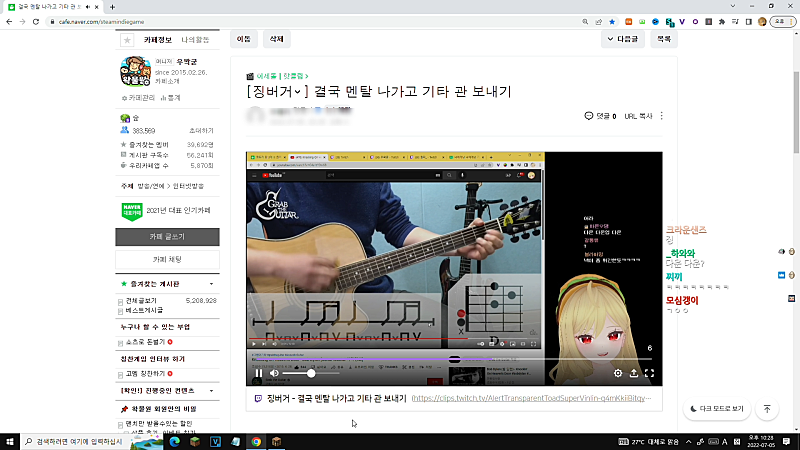Image resolution: width=800 pixels, height=450 pixels.
Task: Open 카페관리 cafe management link
Action: pyautogui.click(x=138, y=98)
